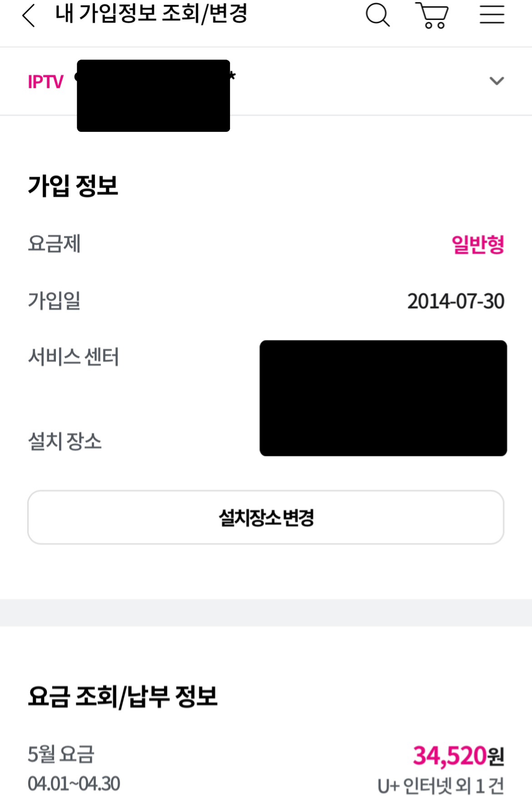Viewport: 532px width, 796px height.
Task: Expand the IPTV service selector chevron
Action: point(497,81)
